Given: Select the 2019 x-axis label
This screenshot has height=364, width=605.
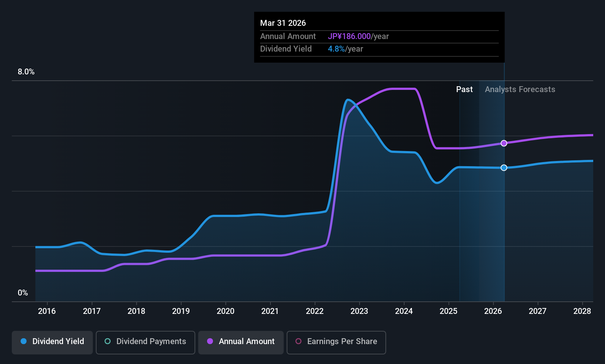Looking at the screenshot, I should pos(181,311).
